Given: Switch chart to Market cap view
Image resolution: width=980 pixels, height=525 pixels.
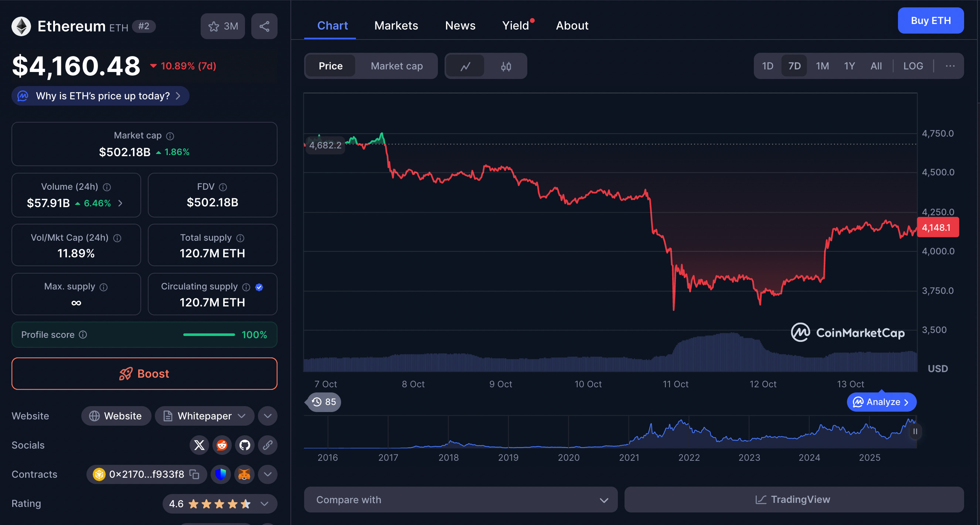Looking at the screenshot, I should [x=397, y=66].
